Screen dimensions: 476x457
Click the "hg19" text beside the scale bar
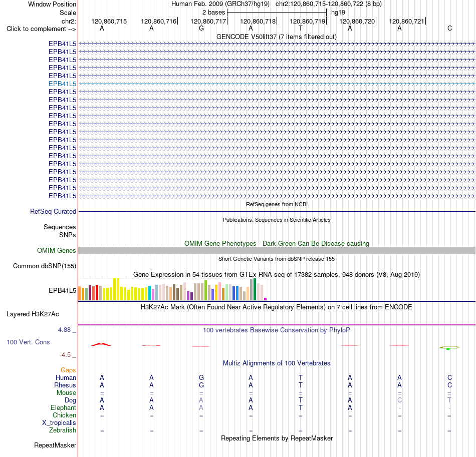[x=338, y=13]
